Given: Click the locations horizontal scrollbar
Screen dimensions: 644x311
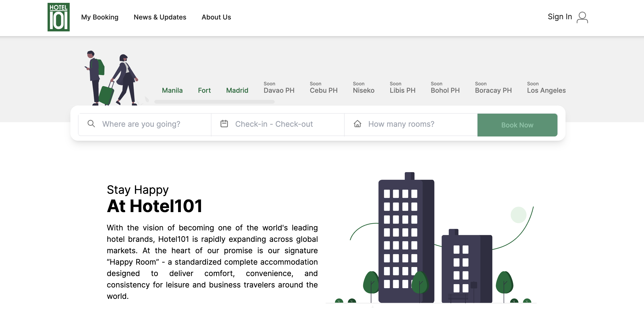Looking at the screenshot, I should [214, 102].
